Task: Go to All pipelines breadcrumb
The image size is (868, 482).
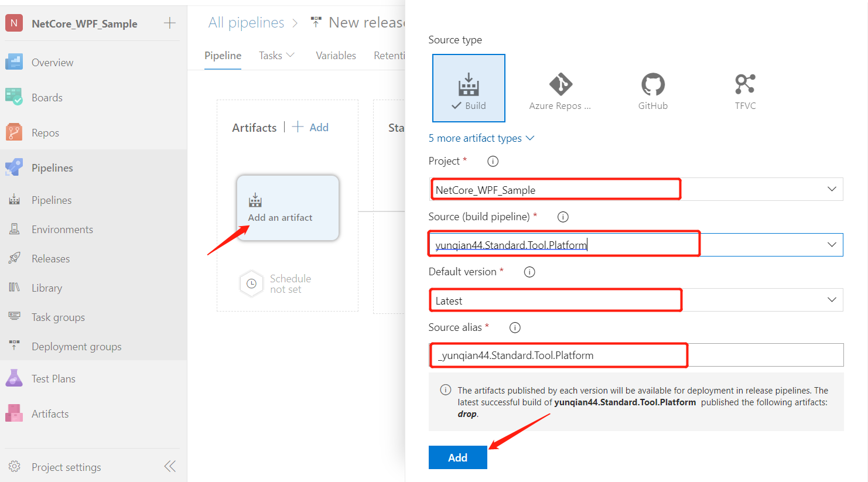Action: point(246,23)
